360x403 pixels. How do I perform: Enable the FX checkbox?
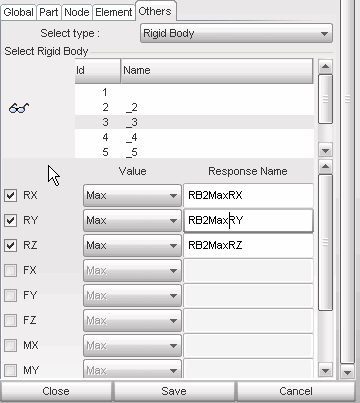(10, 270)
